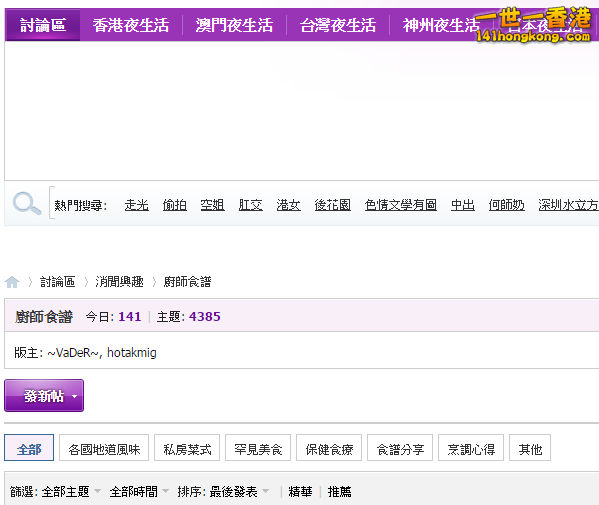Screen dimensions: 599x505
Task: Select the 烹調心得 category tab
Action: coord(471,448)
